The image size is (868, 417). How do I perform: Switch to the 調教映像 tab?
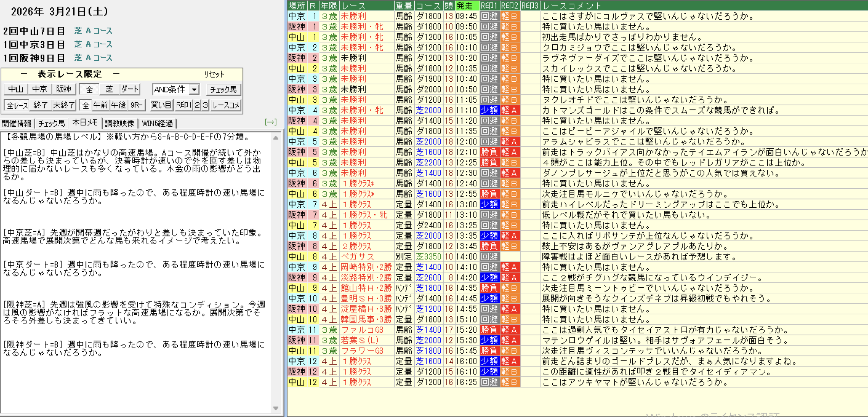pyautogui.click(x=120, y=123)
